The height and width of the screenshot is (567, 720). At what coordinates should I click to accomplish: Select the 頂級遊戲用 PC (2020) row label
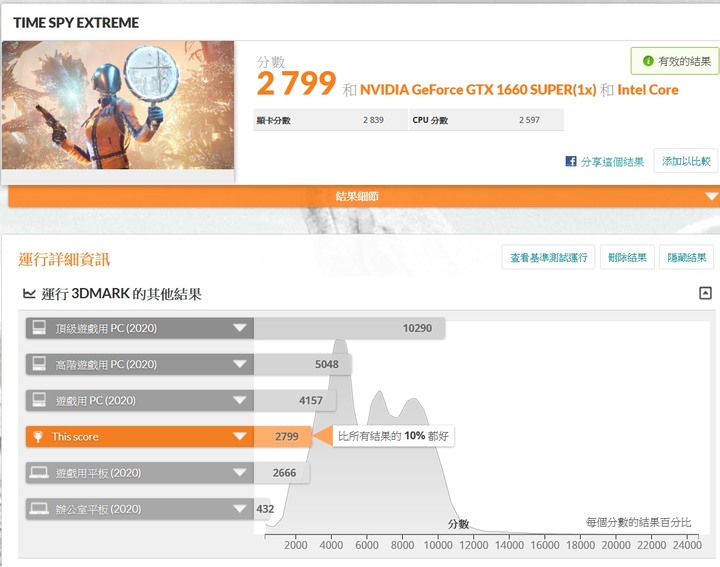coord(106,328)
